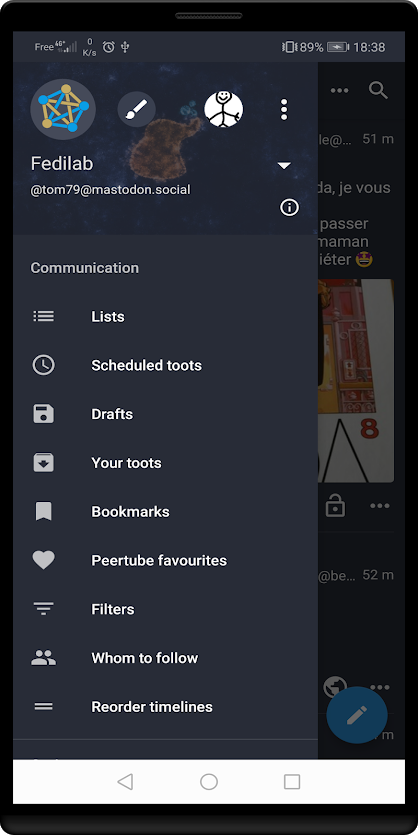Open theme editor via paintbrush icon

click(136, 109)
